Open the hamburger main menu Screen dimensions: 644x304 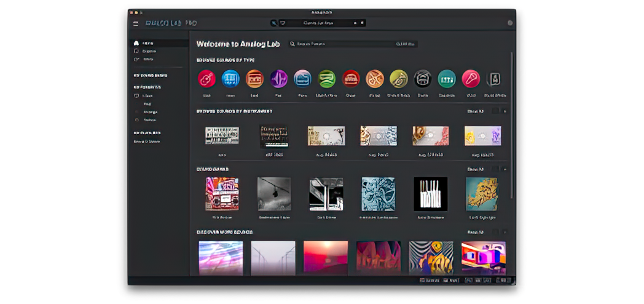coord(136,23)
